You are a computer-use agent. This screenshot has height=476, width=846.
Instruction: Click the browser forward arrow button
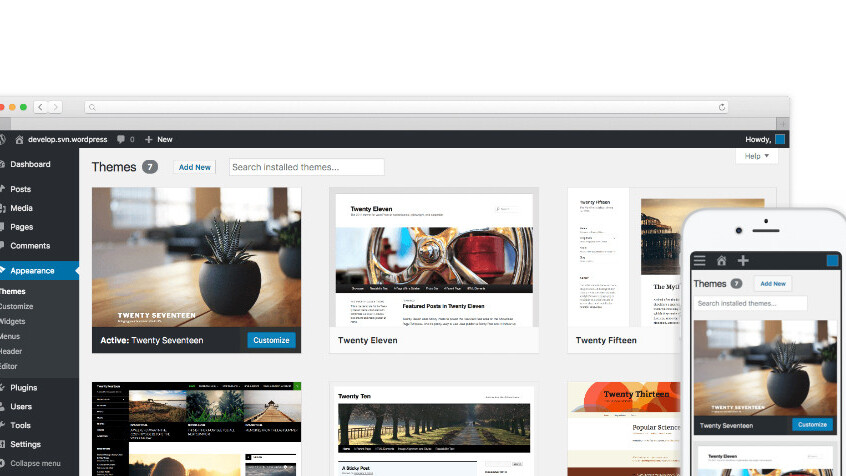tap(55, 107)
